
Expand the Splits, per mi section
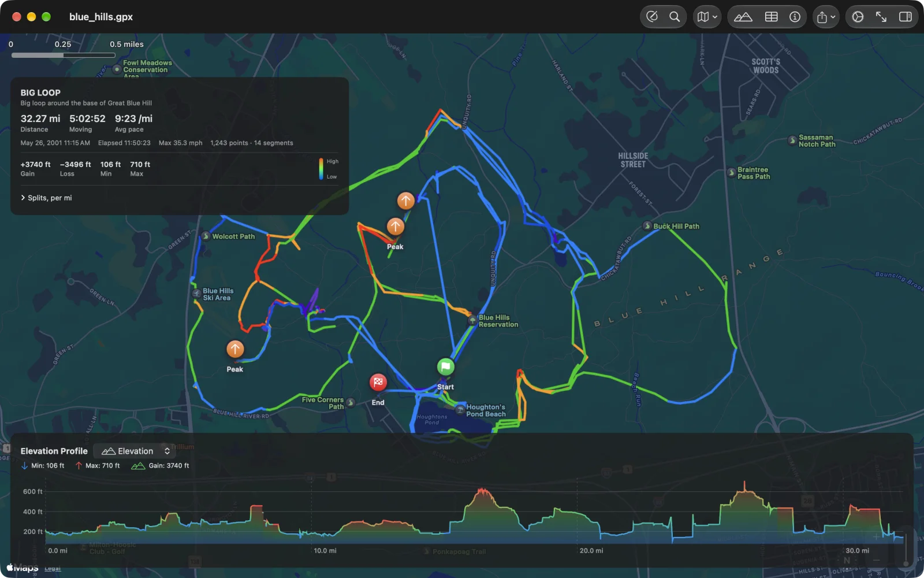tap(46, 198)
